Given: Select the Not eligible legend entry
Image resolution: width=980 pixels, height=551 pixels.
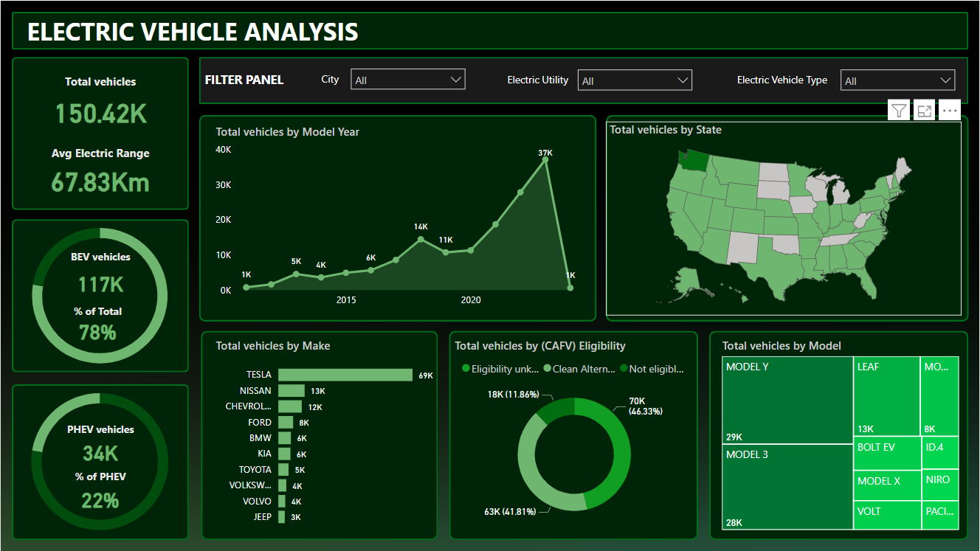Looking at the screenshot, I should [652, 369].
